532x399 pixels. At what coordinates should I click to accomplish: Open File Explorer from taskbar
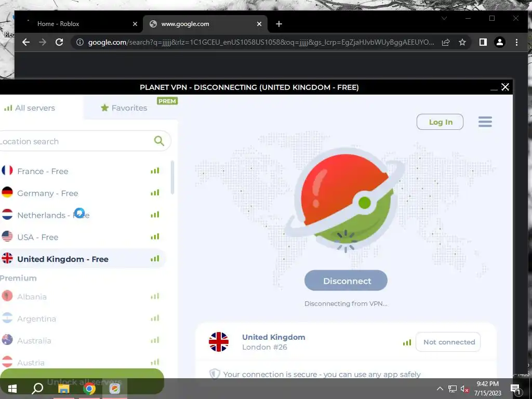[x=63, y=389]
